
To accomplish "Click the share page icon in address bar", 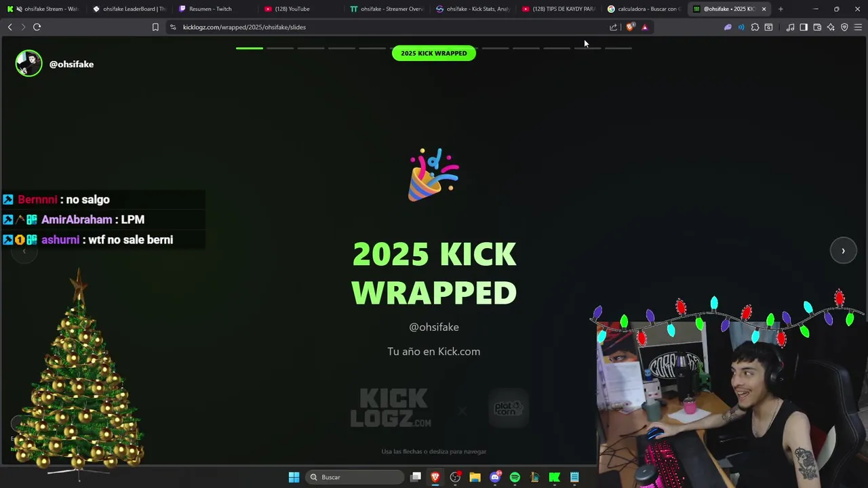I will pyautogui.click(x=614, y=27).
